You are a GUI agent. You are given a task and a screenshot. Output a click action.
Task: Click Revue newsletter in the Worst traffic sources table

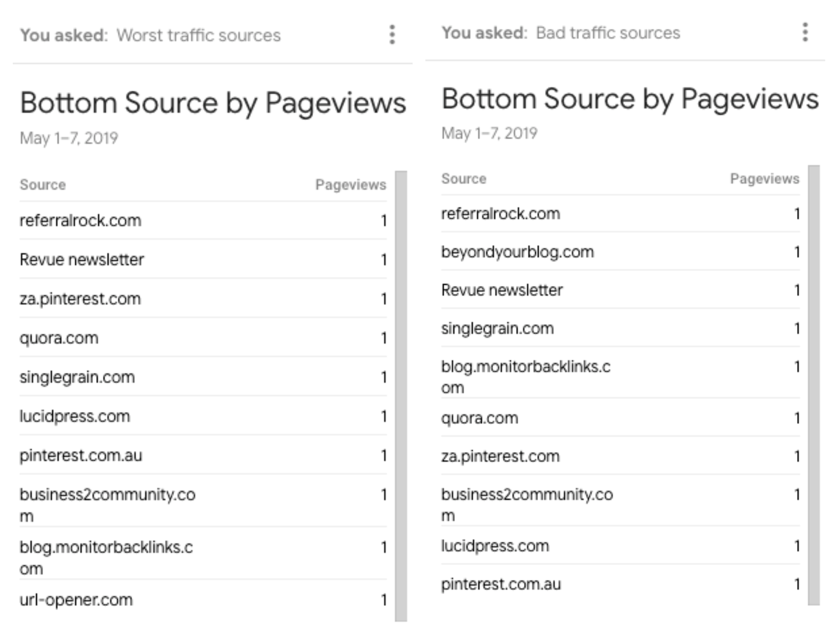[x=82, y=259]
